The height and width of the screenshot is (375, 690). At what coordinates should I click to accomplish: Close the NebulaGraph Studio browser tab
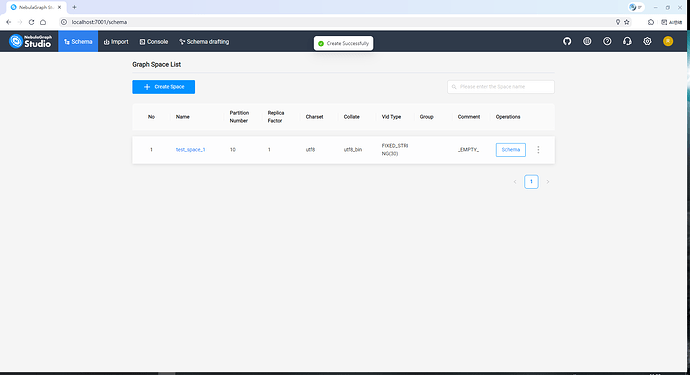click(x=59, y=7)
